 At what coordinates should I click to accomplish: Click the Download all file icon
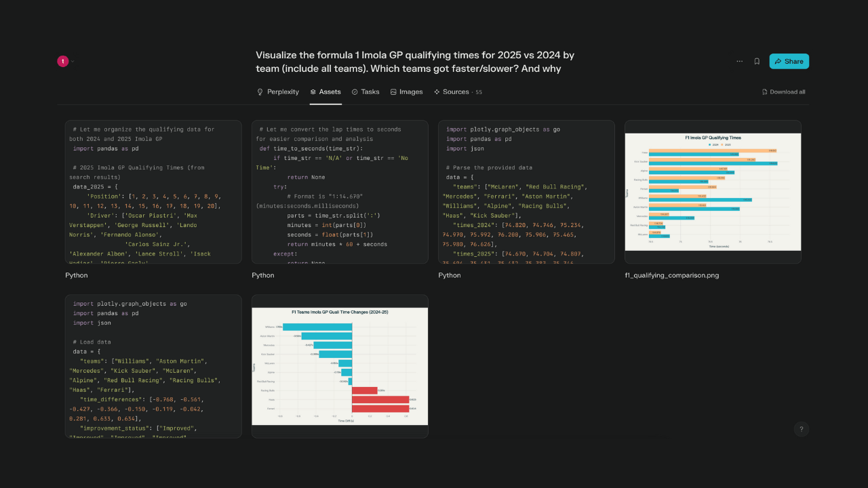click(765, 92)
